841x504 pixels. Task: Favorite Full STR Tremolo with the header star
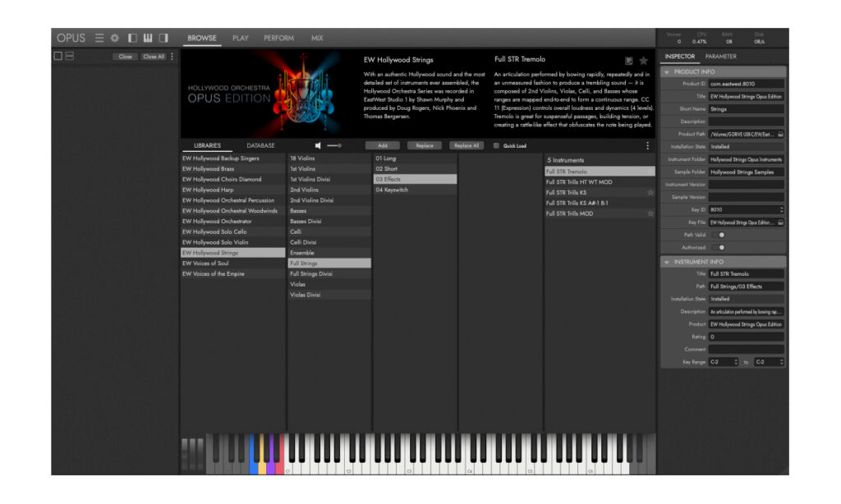[x=644, y=61]
